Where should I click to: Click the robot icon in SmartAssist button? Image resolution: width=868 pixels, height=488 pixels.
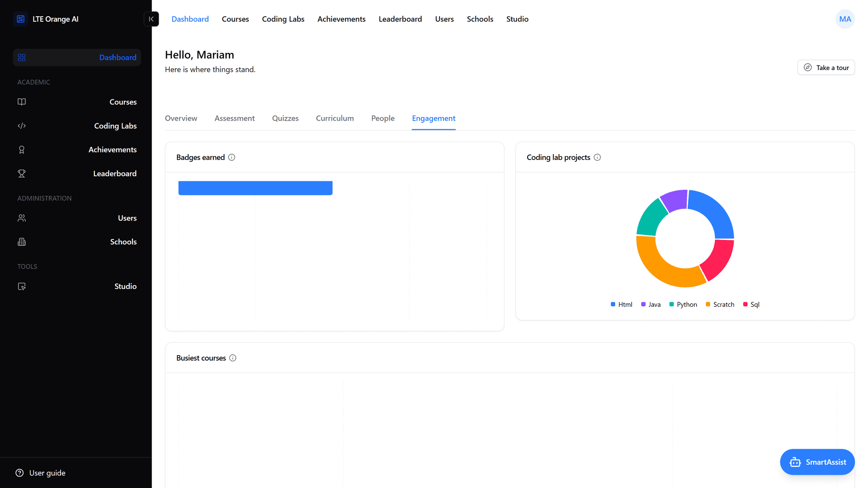tap(795, 462)
